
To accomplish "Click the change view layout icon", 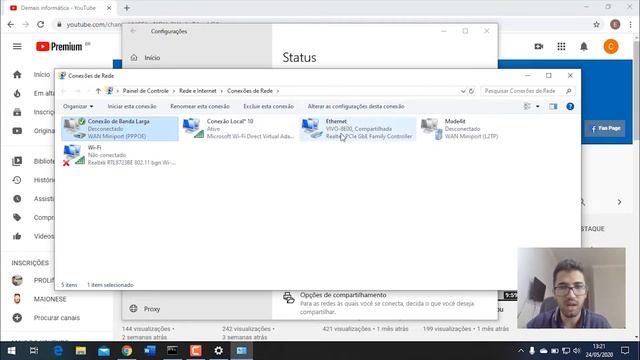I will (x=527, y=107).
